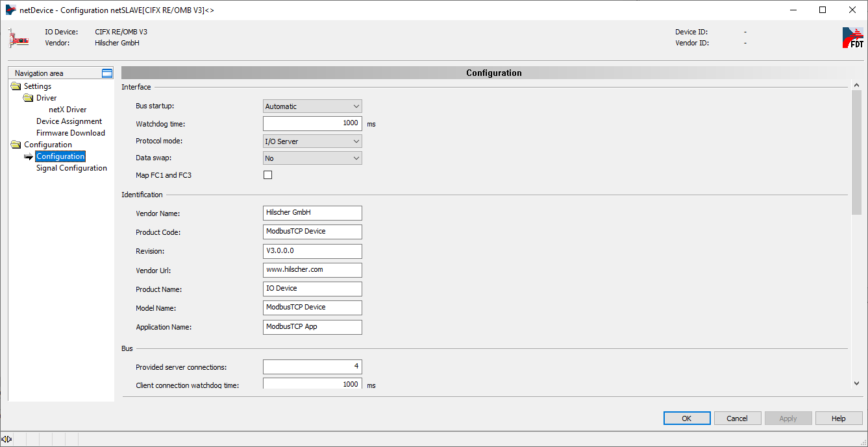This screenshot has height=447, width=868.
Task: Click the netDevice app icon in title bar
Action: 10,10
